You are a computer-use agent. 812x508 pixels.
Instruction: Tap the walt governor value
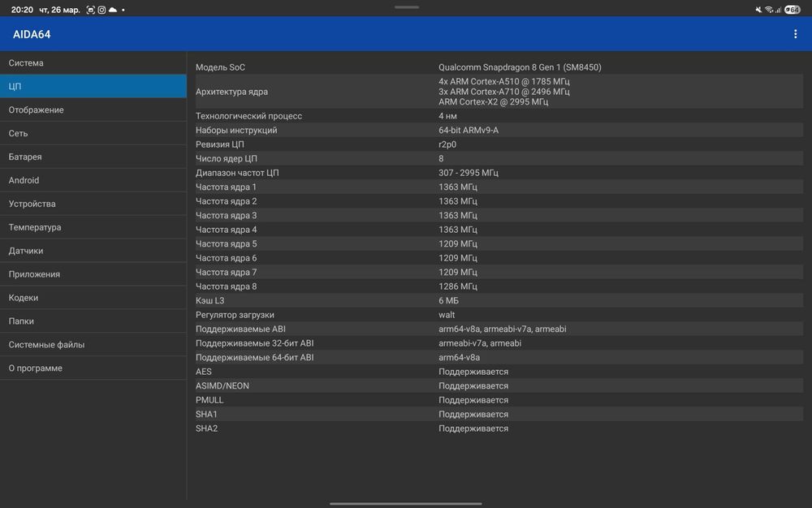[447, 315]
